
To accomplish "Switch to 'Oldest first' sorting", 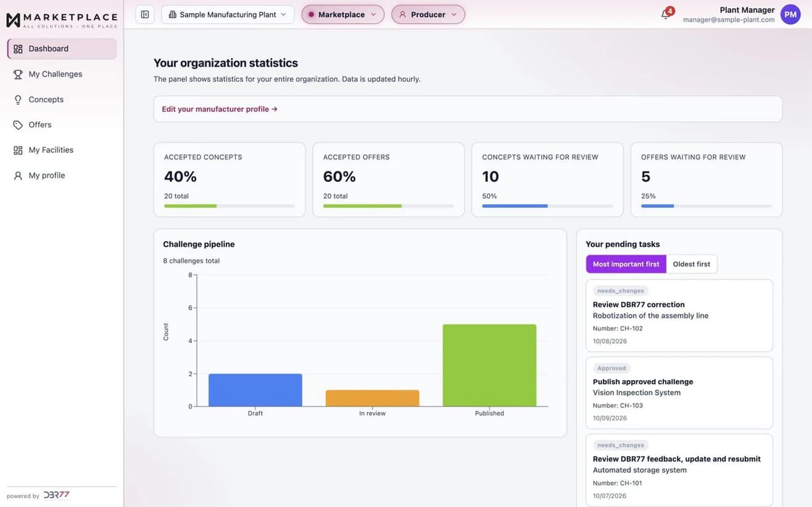I will point(692,264).
